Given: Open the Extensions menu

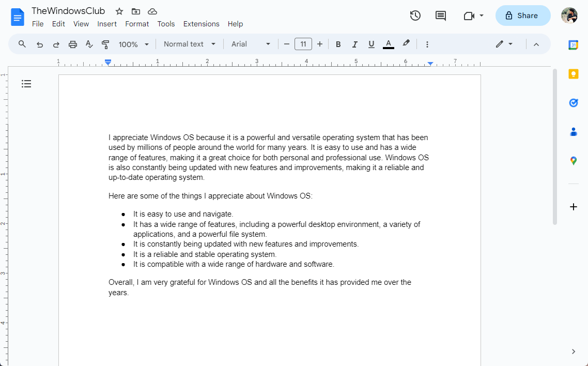Looking at the screenshot, I should click(x=202, y=24).
